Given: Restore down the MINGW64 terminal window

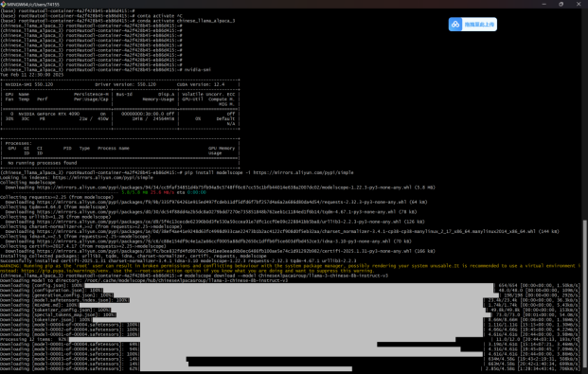Looking at the screenshot, I should (x=561, y=4).
